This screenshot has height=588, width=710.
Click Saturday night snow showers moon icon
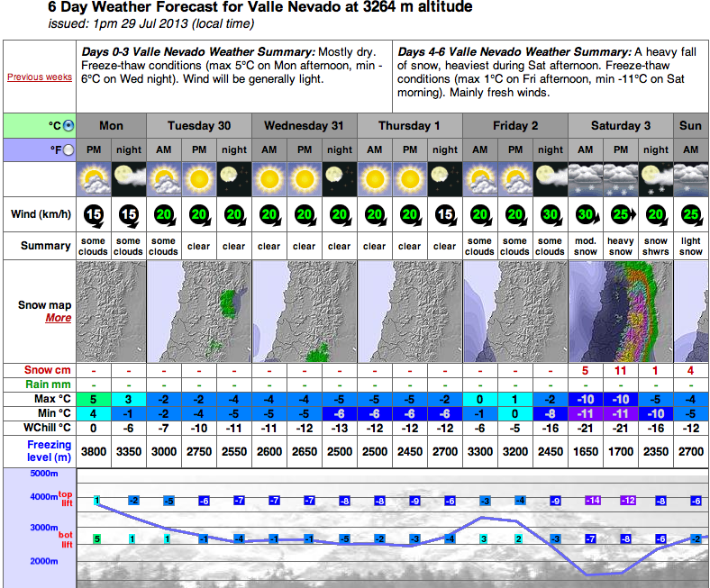656,179
